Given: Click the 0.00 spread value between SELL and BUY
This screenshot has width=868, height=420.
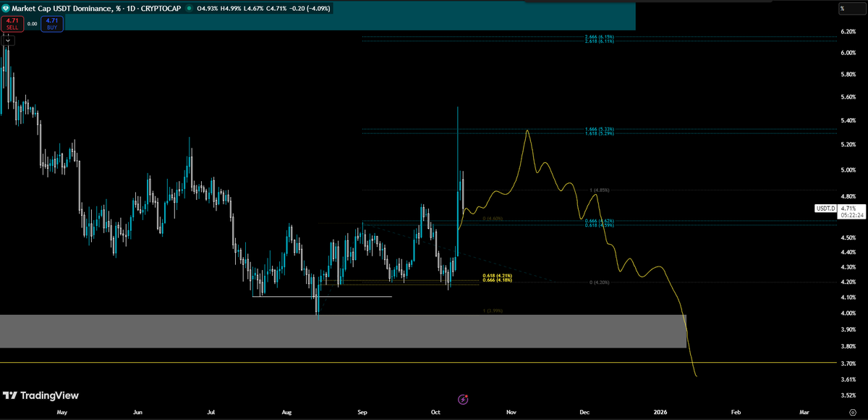Looking at the screenshot, I should click(x=32, y=24).
